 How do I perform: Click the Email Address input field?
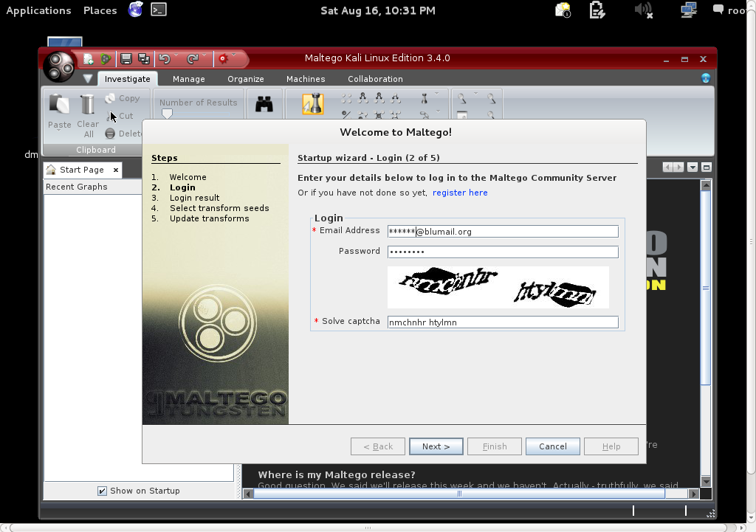pyautogui.click(x=503, y=231)
